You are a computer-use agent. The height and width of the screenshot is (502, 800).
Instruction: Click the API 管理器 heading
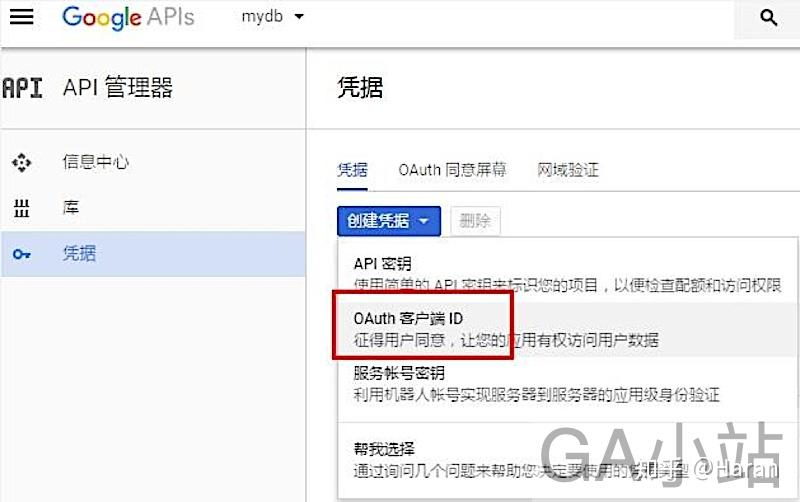(x=118, y=87)
